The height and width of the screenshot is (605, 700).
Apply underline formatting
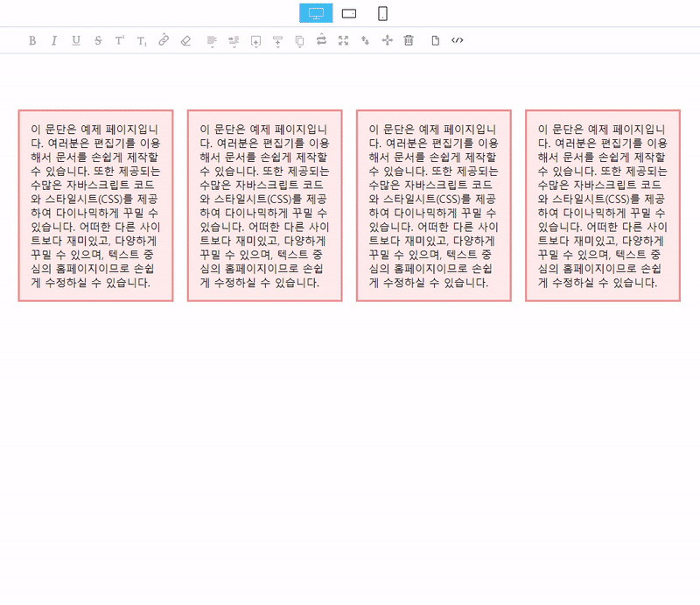click(75, 40)
